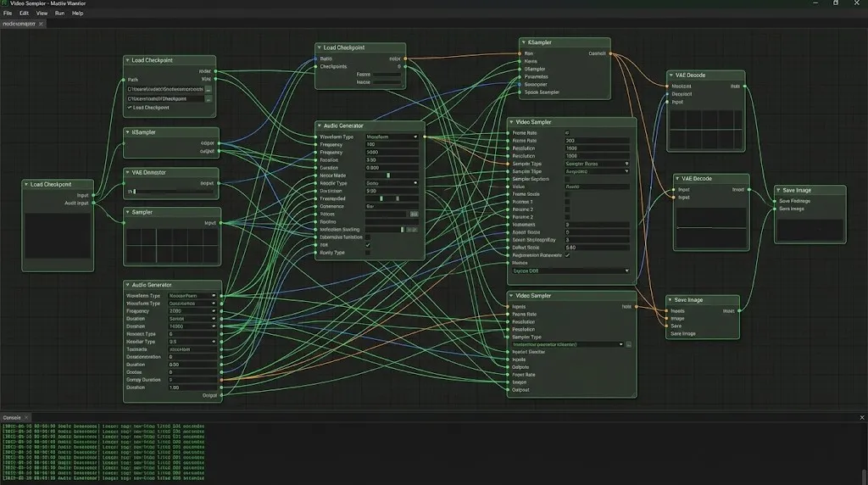
Task: Click the topmost VAE Decode preview grid
Action: click(706, 130)
